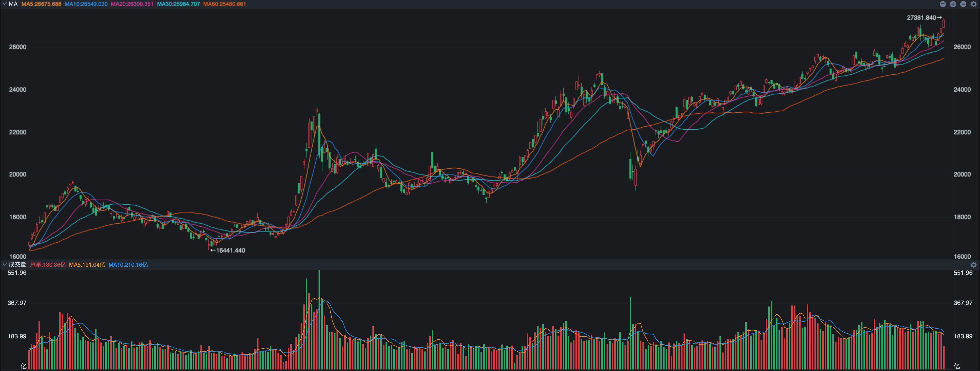This screenshot has height=371, width=980.
Task: Zoom out chart with minus icon
Action: coord(963,4)
